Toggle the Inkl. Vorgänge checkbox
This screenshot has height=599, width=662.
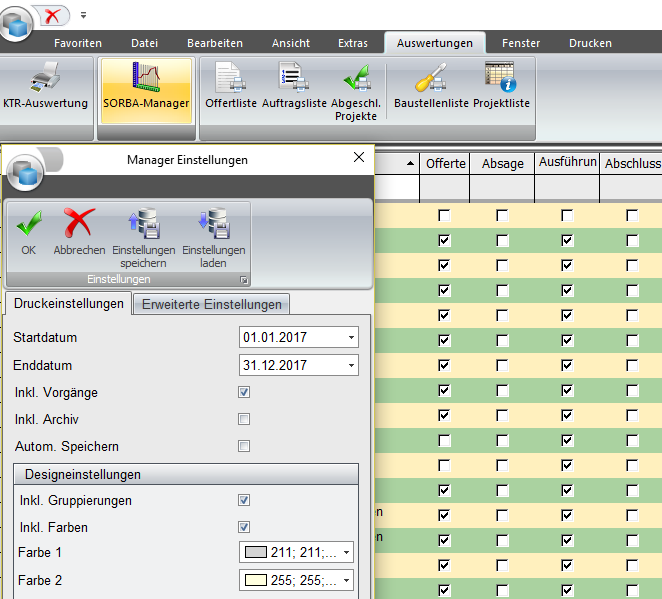pyautogui.click(x=244, y=392)
